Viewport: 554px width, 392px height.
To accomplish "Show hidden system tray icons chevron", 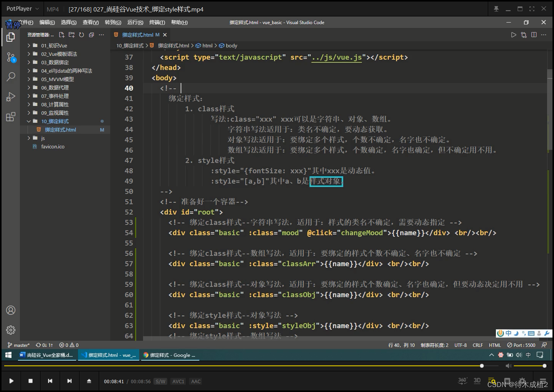I will [x=492, y=355].
